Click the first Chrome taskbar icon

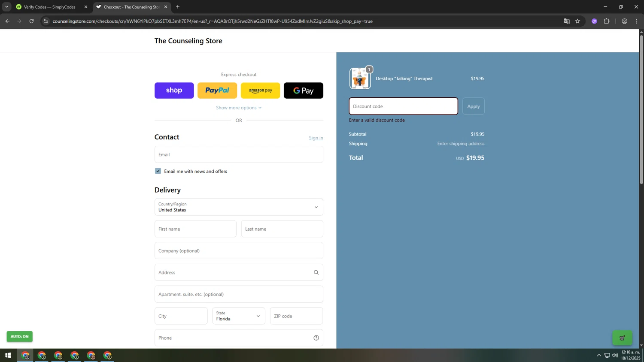coord(25,356)
